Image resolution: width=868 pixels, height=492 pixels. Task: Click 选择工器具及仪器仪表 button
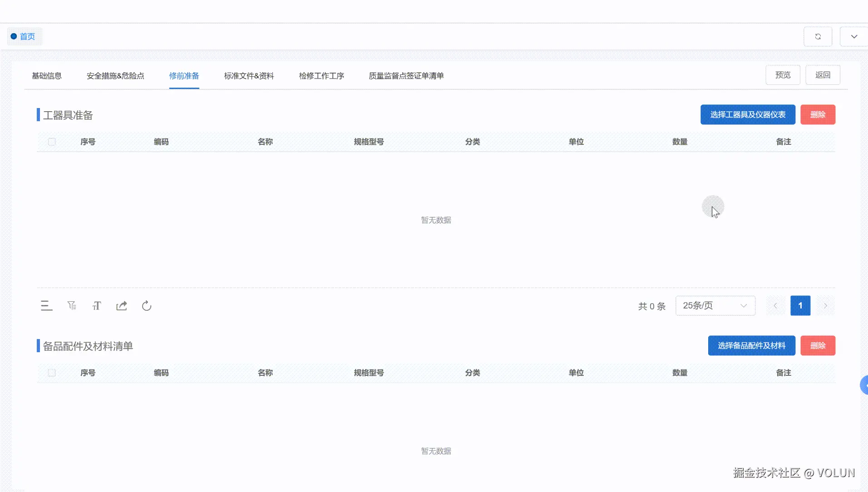point(748,115)
